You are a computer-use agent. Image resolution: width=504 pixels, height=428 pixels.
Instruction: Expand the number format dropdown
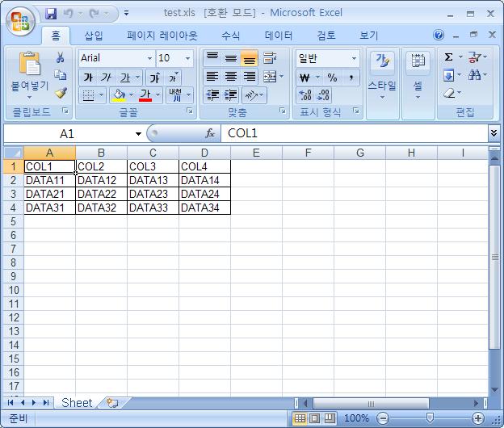point(354,58)
